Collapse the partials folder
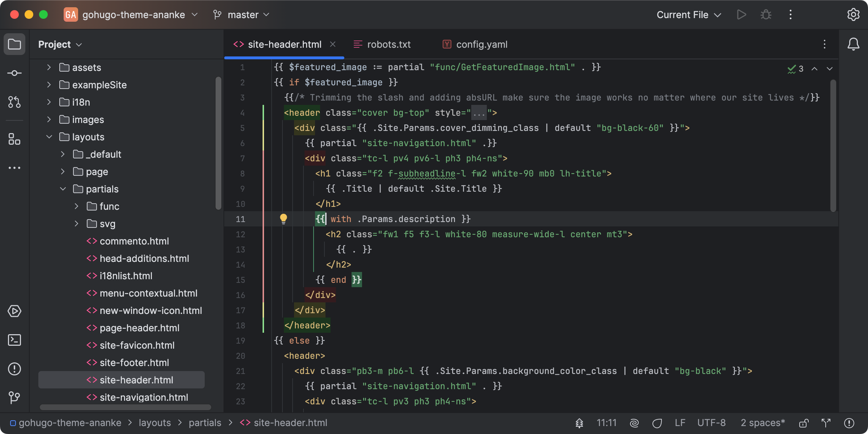Image resolution: width=868 pixels, height=434 pixels. pos(63,189)
